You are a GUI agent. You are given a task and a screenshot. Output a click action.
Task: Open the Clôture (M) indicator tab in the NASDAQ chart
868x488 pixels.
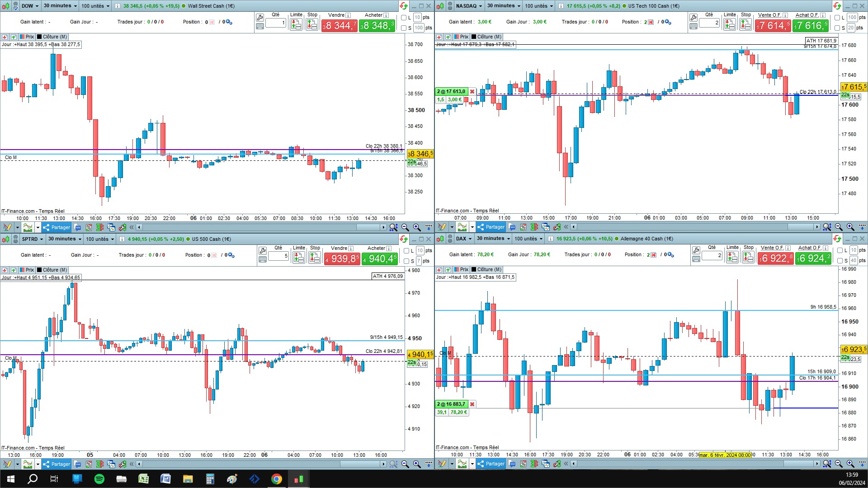486,37
